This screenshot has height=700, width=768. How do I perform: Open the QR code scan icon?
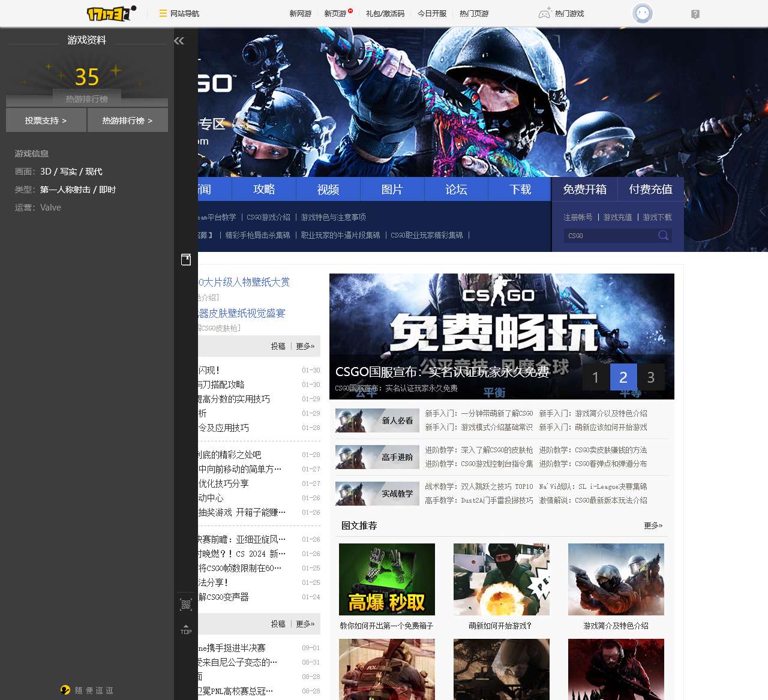(186, 605)
